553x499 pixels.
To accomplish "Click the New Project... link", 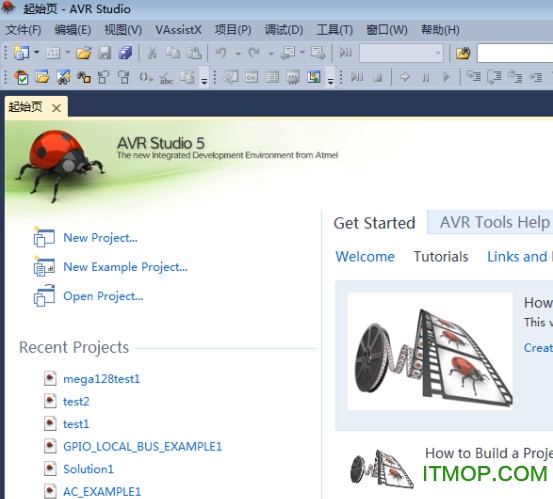I will (x=101, y=238).
